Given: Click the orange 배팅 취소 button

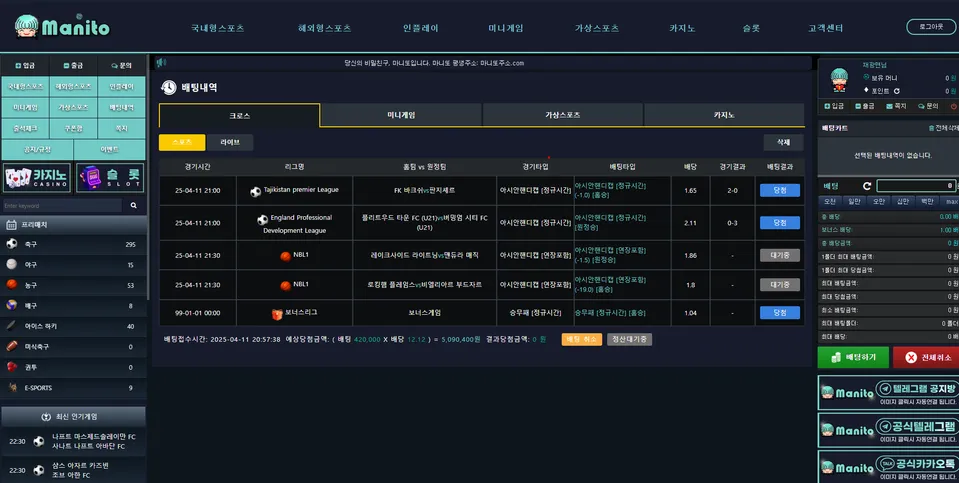Looking at the screenshot, I should click(582, 339).
